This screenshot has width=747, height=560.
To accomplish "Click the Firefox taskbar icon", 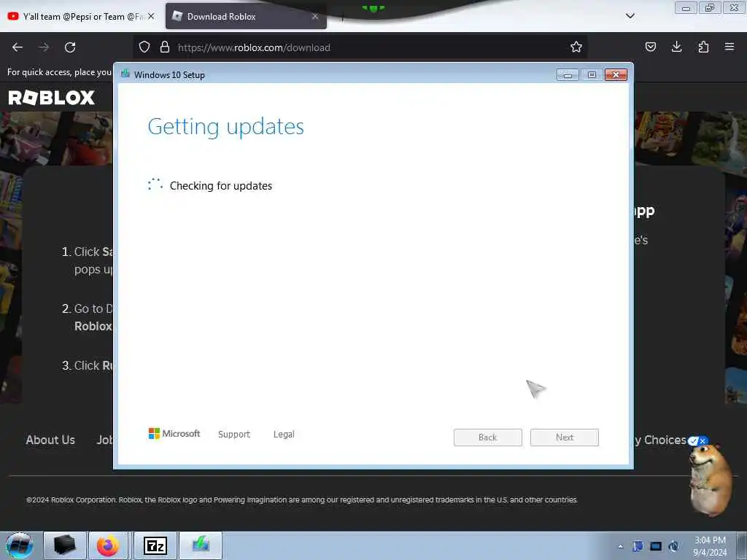I will [108, 545].
